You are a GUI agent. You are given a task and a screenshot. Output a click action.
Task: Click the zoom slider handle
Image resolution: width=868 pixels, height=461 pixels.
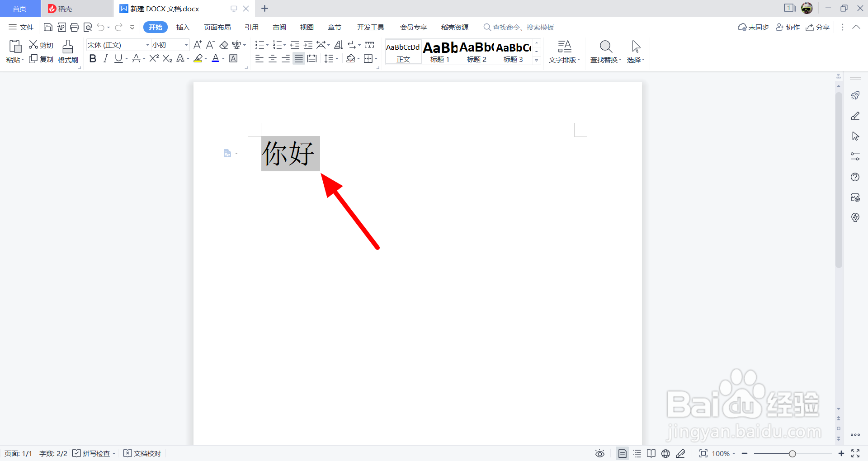coord(792,453)
